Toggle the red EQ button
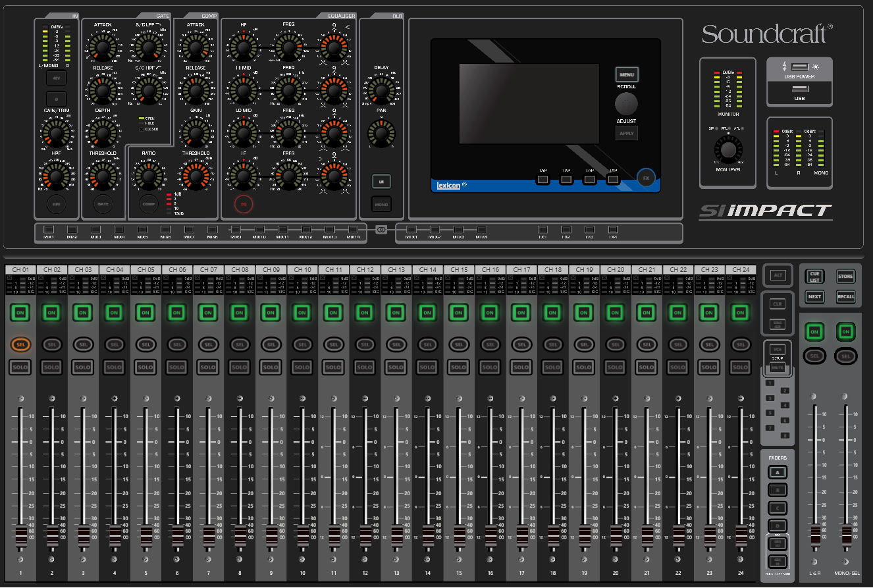The height and width of the screenshot is (588, 873). pos(243,205)
